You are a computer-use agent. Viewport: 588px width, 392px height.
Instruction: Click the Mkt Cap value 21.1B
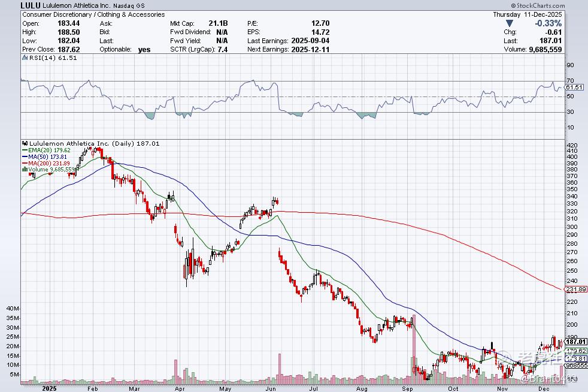[x=218, y=23]
